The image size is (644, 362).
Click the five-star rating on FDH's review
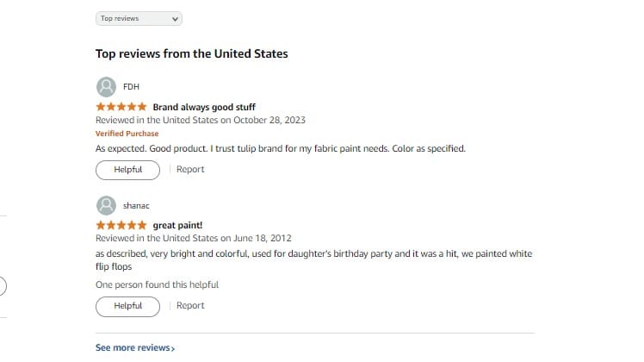click(x=121, y=108)
